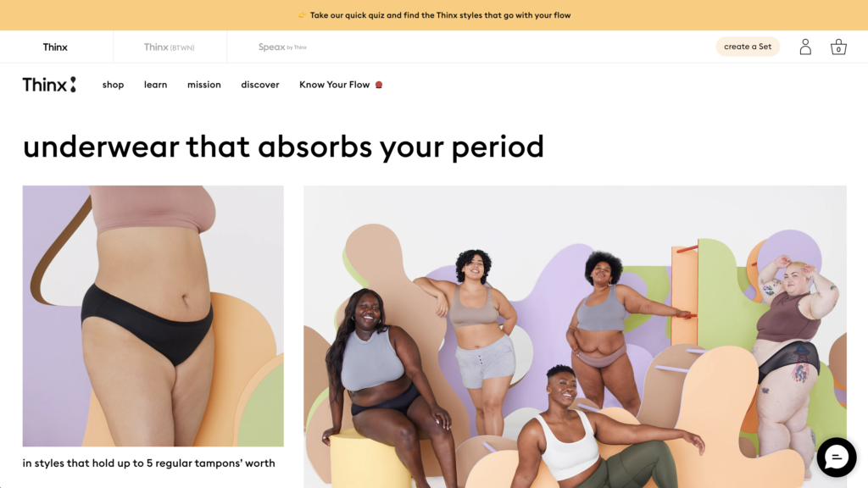Screen dimensions: 868x488
Task: Open the shopping basket icon
Action: (838, 47)
